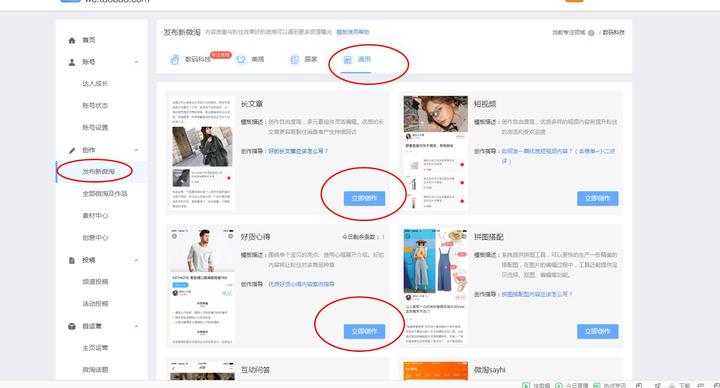Click the help question-mark icon beside 当前专注领域

[x=591, y=33]
